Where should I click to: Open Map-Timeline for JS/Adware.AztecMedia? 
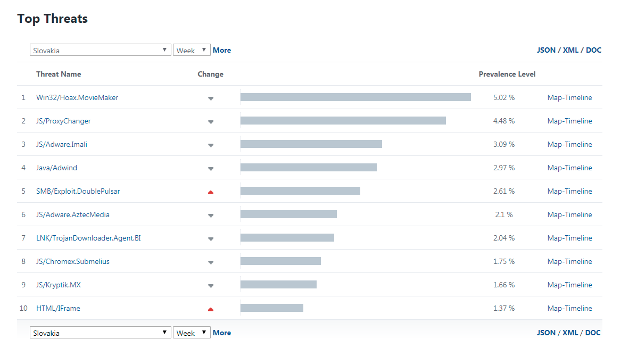(569, 214)
